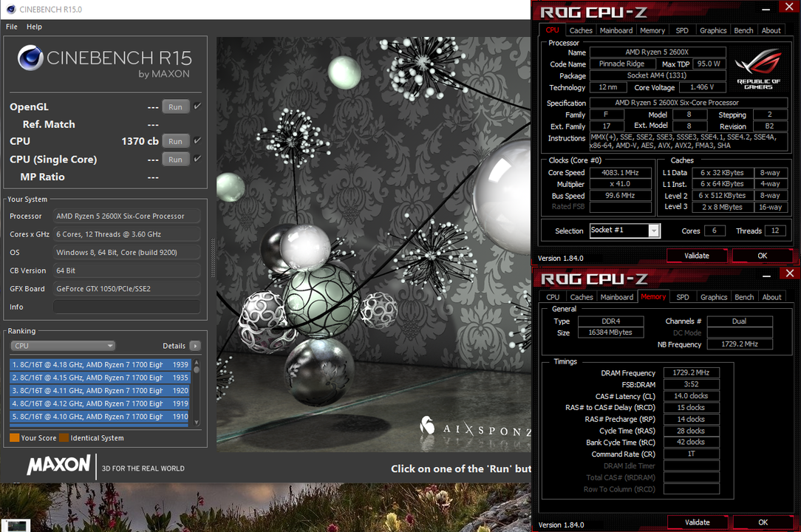Open About tab in top CPU-Z window
The width and height of the screenshot is (801, 532).
pyautogui.click(x=771, y=30)
